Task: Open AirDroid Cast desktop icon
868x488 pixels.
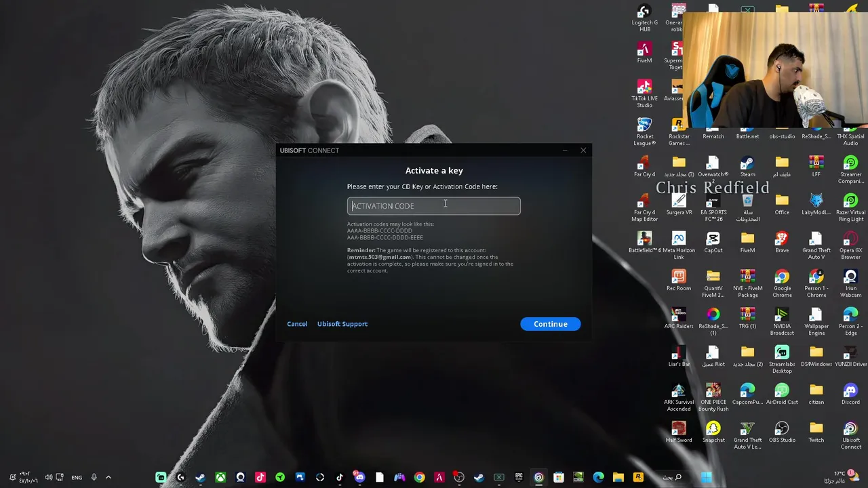Action: [782, 394]
